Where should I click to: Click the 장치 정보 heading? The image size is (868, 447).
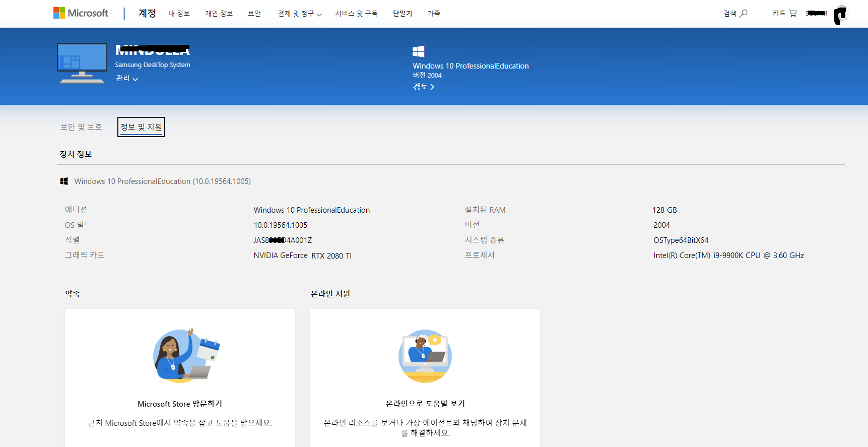(x=76, y=154)
